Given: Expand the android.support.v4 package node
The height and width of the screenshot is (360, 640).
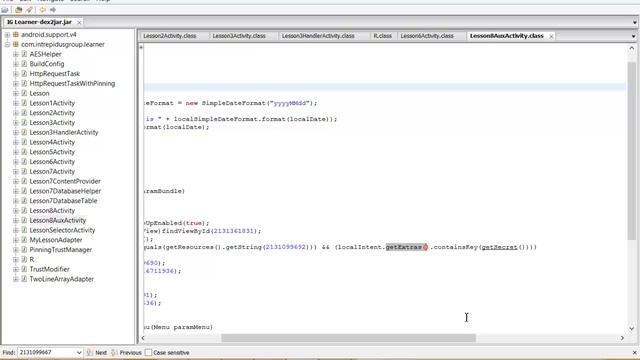Looking at the screenshot, I should tap(7, 35).
